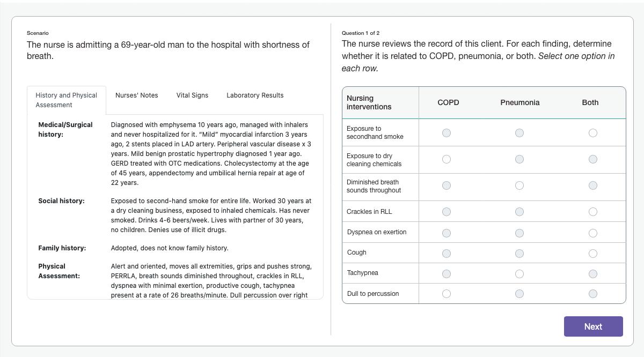644x357 pixels.
Task: Select COPD for Crackles in RLL
Action: (x=447, y=212)
